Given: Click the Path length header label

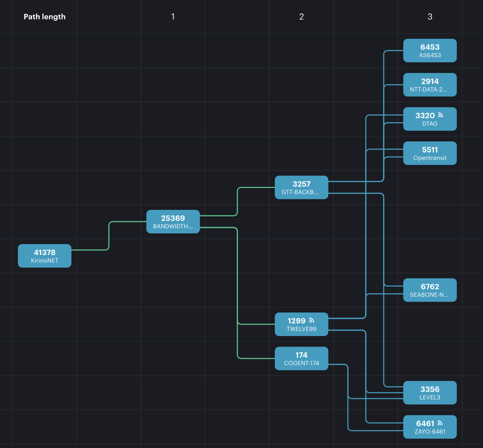Looking at the screenshot, I should click(45, 16).
